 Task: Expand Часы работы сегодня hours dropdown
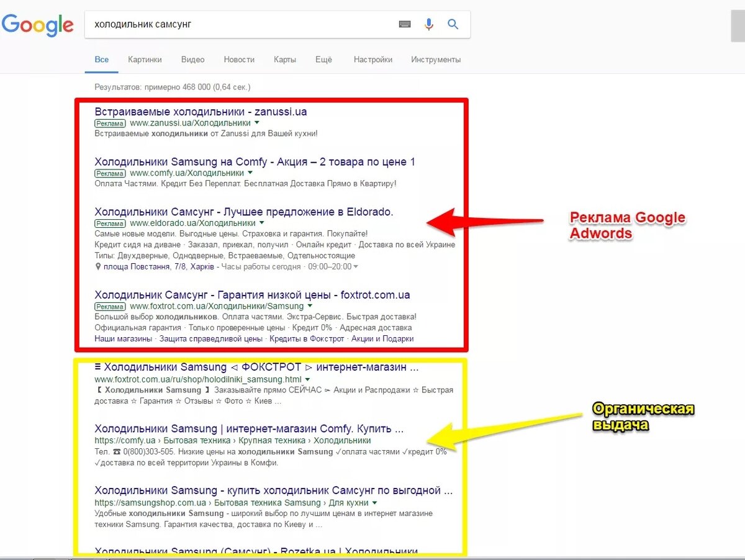click(x=355, y=267)
